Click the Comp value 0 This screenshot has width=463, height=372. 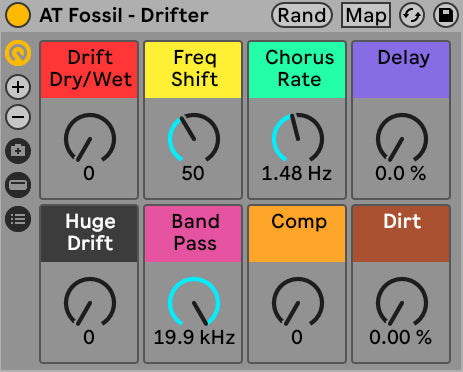[x=297, y=337]
